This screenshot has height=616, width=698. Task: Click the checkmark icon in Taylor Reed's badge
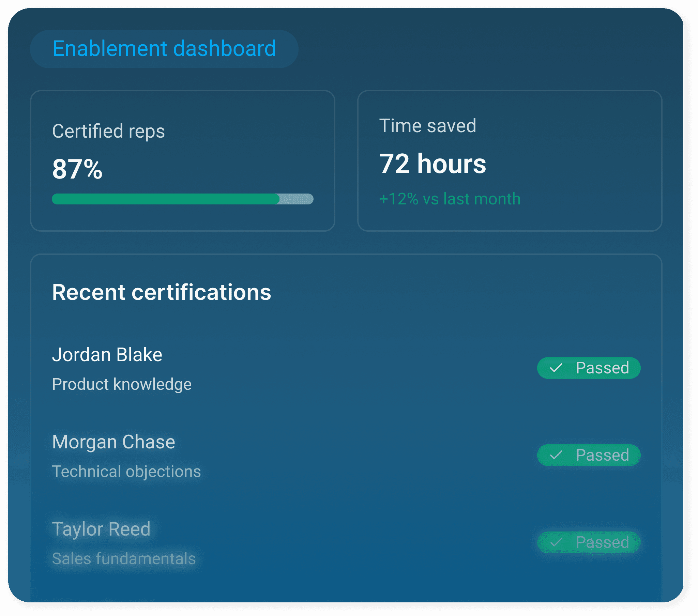(x=556, y=542)
